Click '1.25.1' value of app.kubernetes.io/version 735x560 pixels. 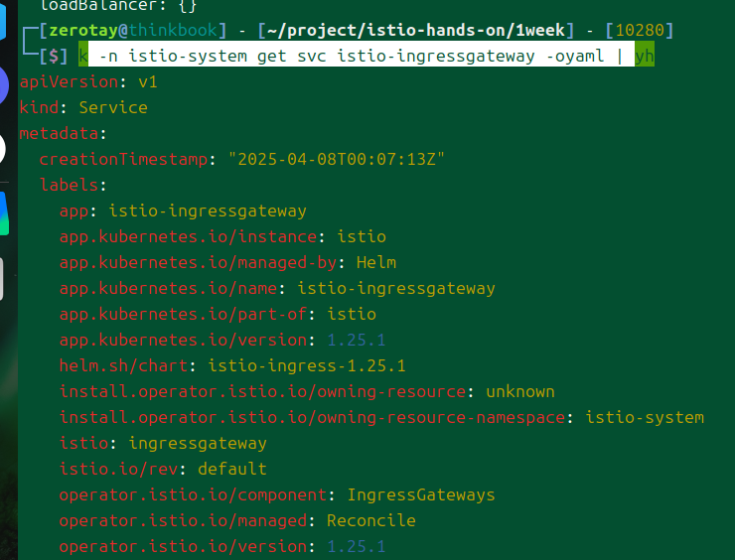coord(357,340)
